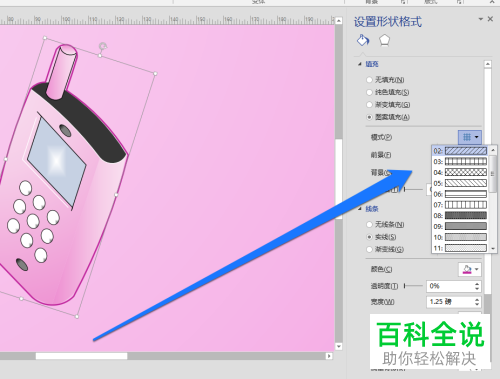
Task: Click the 1.25 磅 width spinner arrows
Action: tap(477, 302)
